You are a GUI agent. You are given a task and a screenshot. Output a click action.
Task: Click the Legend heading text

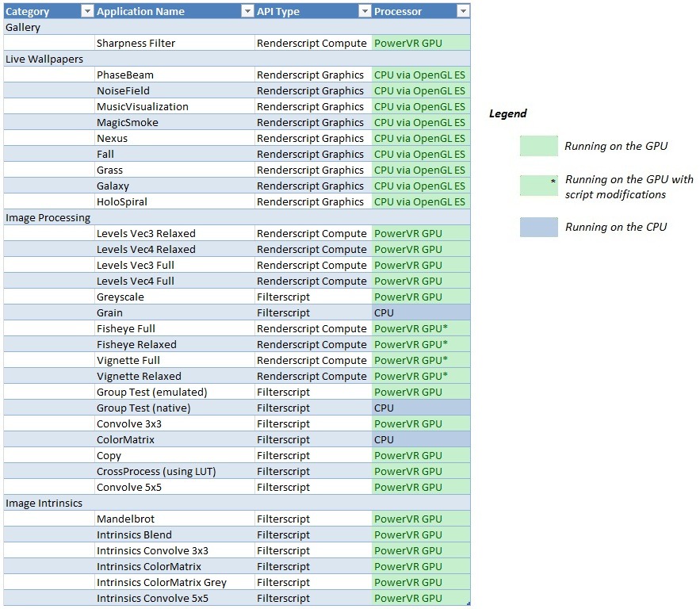507,113
